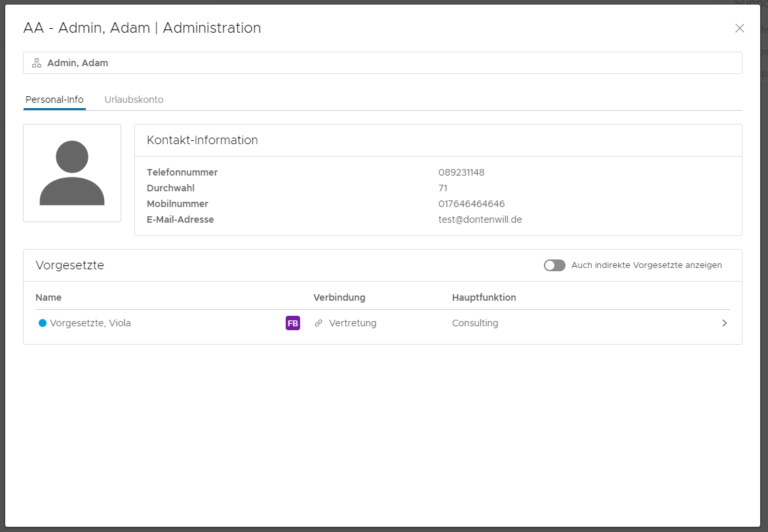The height and width of the screenshot is (532, 768).
Task: Click the email address test@dontenwill.de
Action: click(x=480, y=219)
